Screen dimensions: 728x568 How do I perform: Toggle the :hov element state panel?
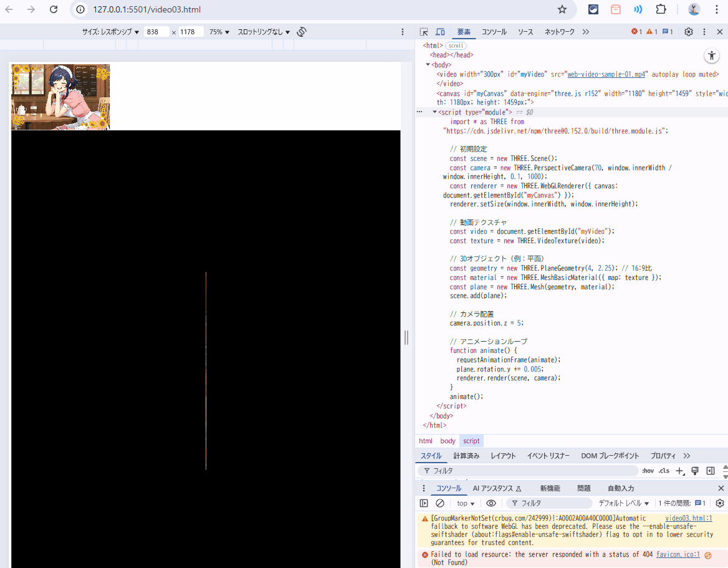coord(648,471)
